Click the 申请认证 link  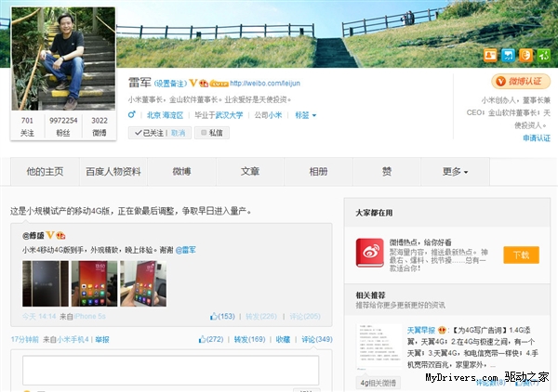click(537, 137)
